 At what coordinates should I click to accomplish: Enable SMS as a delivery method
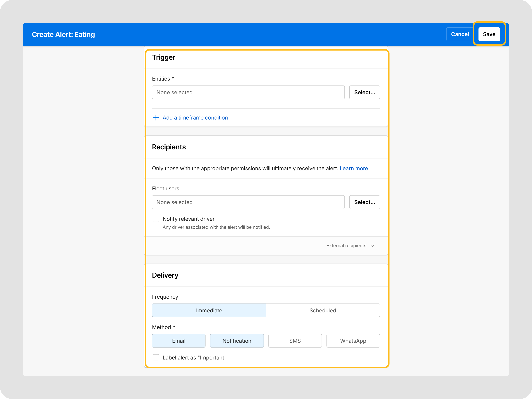(295, 341)
